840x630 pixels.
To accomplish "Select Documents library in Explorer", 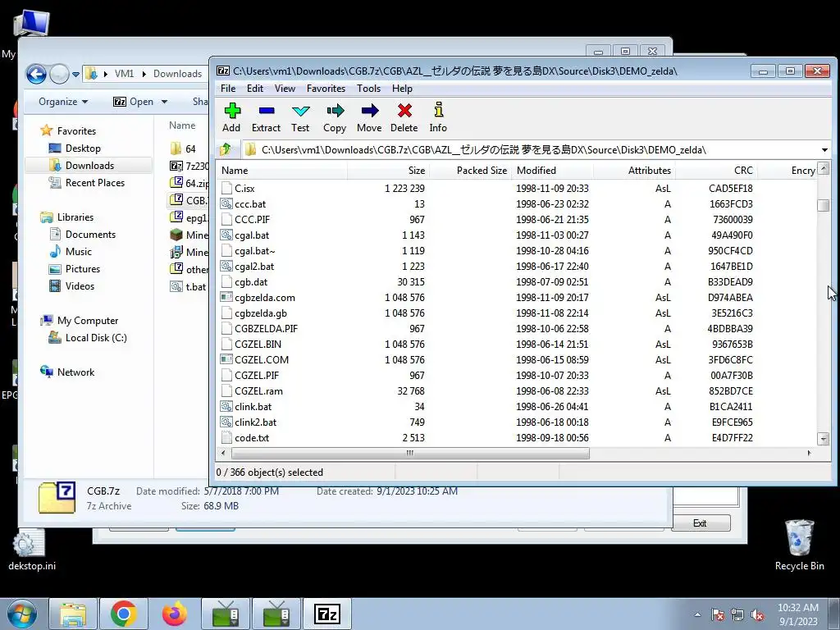I will [83, 234].
